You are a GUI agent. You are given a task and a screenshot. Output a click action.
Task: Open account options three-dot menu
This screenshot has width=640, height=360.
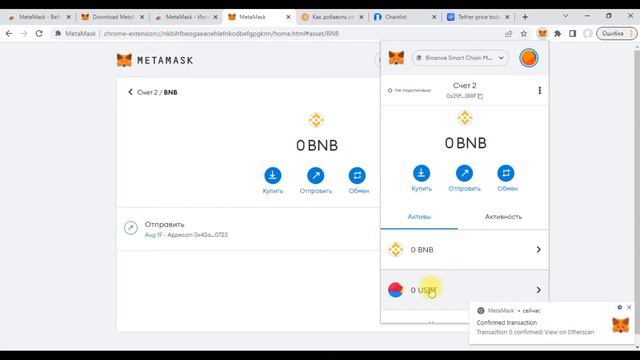[540, 90]
